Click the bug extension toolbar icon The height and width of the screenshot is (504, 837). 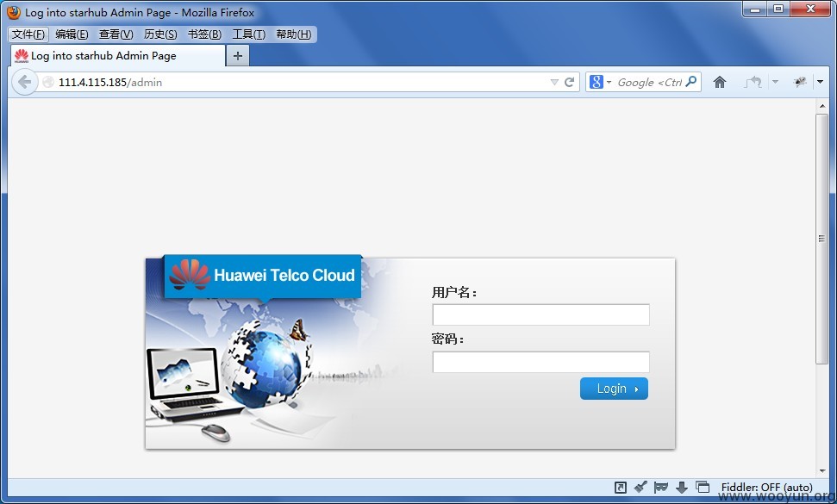pos(800,82)
